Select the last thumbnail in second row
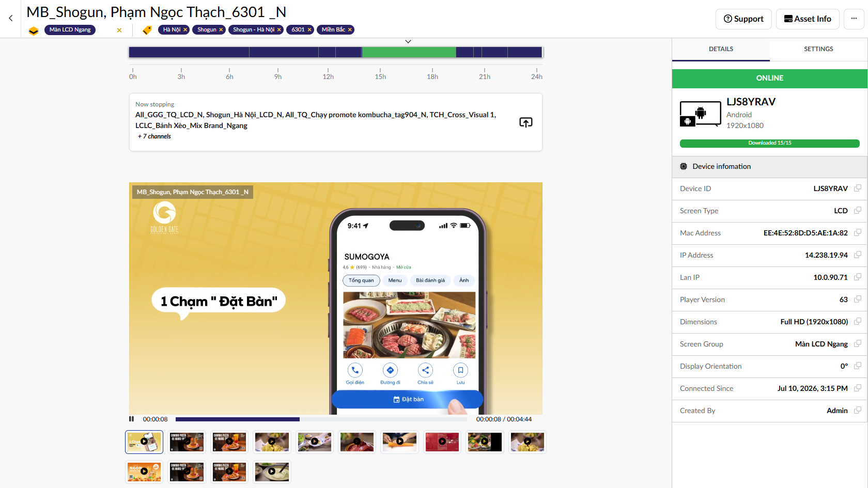The image size is (868, 488). pyautogui.click(x=272, y=471)
